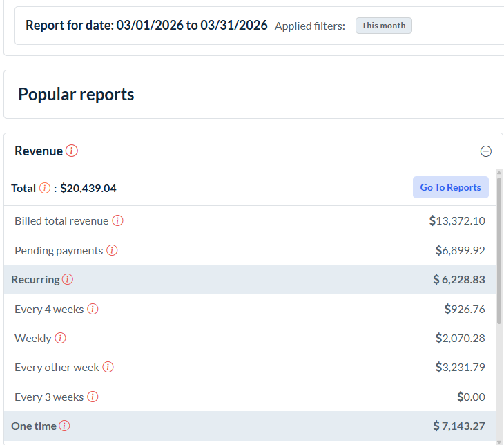This screenshot has width=504, height=445.
Task: Click the Every other week value $3,231.79
Action: (x=461, y=367)
